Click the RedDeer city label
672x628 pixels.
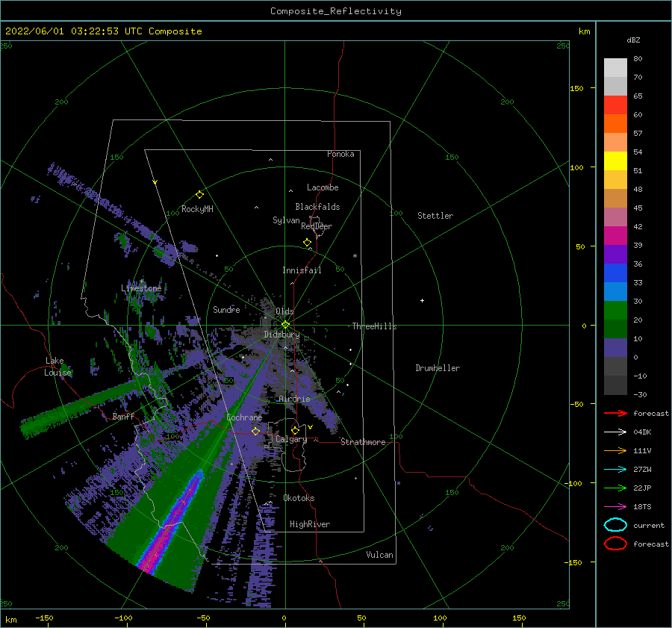point(317,226)
